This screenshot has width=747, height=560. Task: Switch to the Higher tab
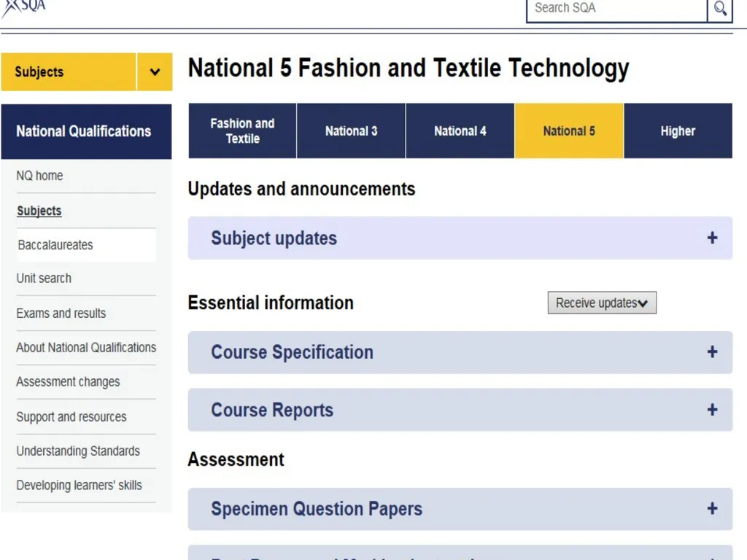coord(678,131)
